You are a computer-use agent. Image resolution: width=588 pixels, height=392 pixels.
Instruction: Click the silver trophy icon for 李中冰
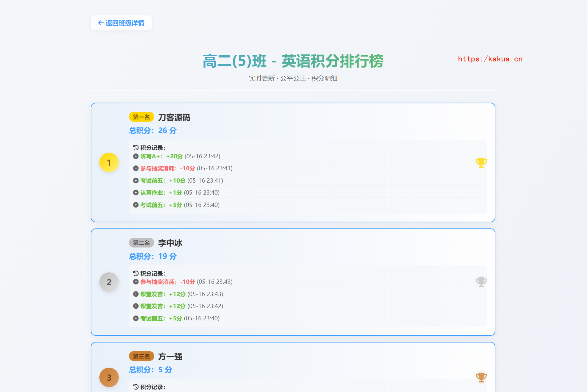[481, 282]
